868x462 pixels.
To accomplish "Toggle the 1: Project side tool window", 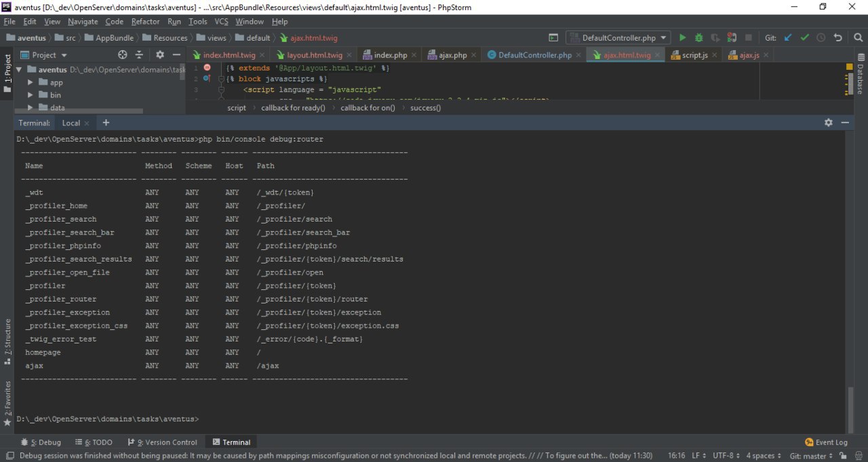I will pos(7,75).
